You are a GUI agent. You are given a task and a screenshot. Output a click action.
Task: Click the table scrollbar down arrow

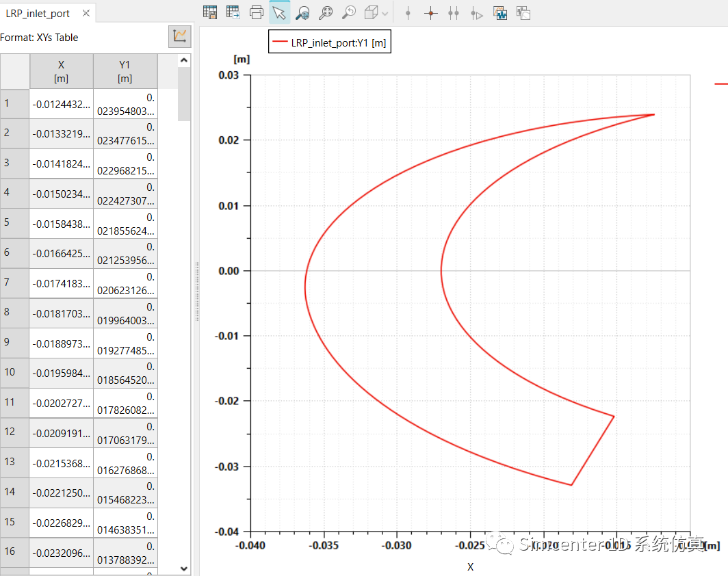pos(184,568)
